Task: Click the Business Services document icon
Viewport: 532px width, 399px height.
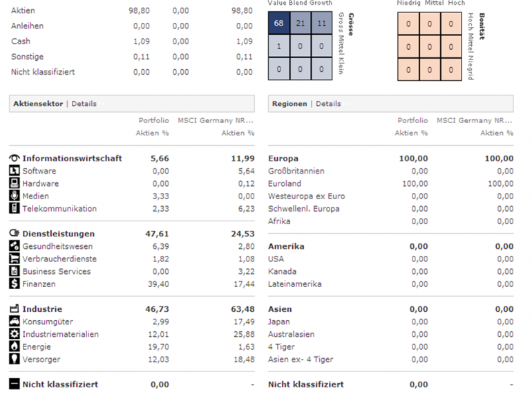Action: (x=15, y=271)
